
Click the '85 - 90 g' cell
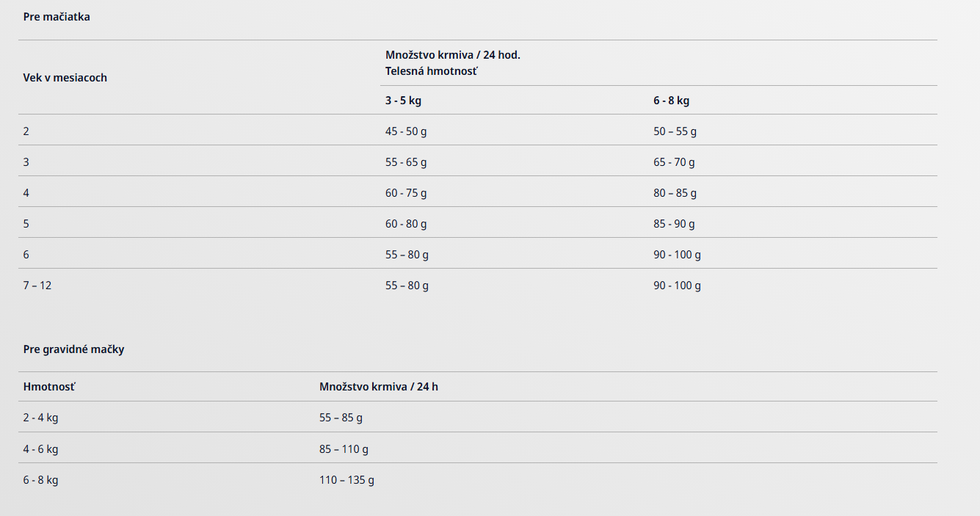point(674,224)
